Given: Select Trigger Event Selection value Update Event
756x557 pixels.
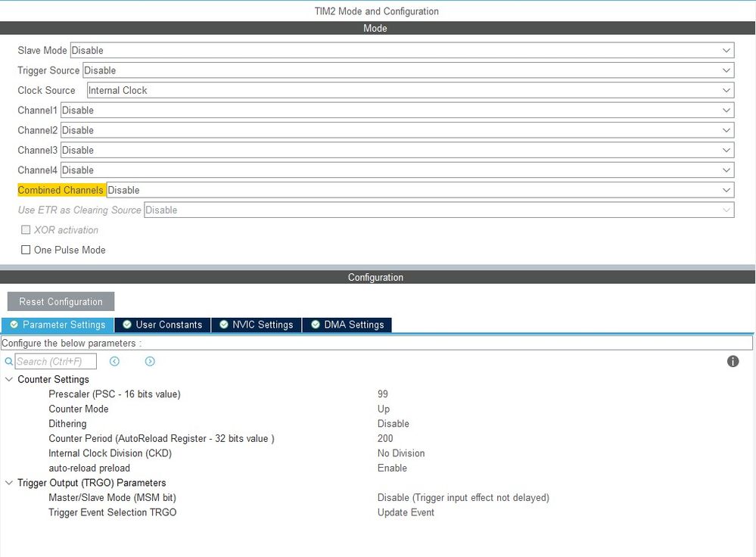Looking at the screenshot, I should [406, 512].
